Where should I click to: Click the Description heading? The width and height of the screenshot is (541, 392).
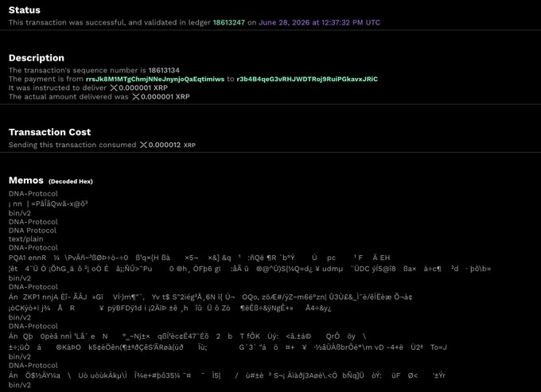coord(37,58)
